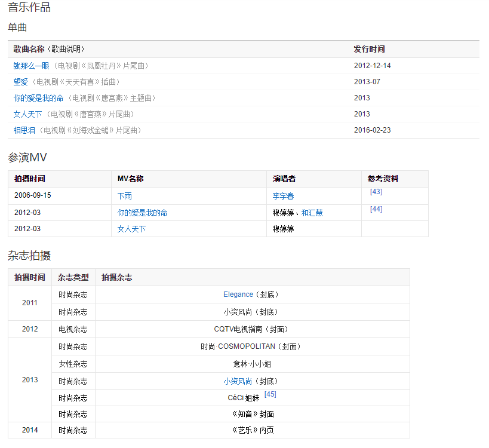Click the 发行时间 column header
The width and height of the screenshot is (489, 448).
coord(369,49)
